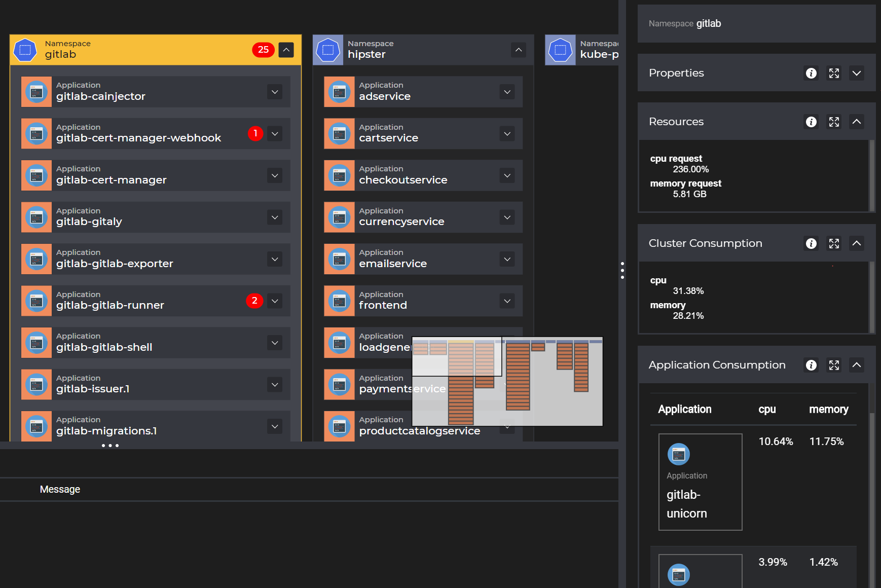Click the red 25 alert badge on gitlab
881x588 pixels.
pos(263,50)
